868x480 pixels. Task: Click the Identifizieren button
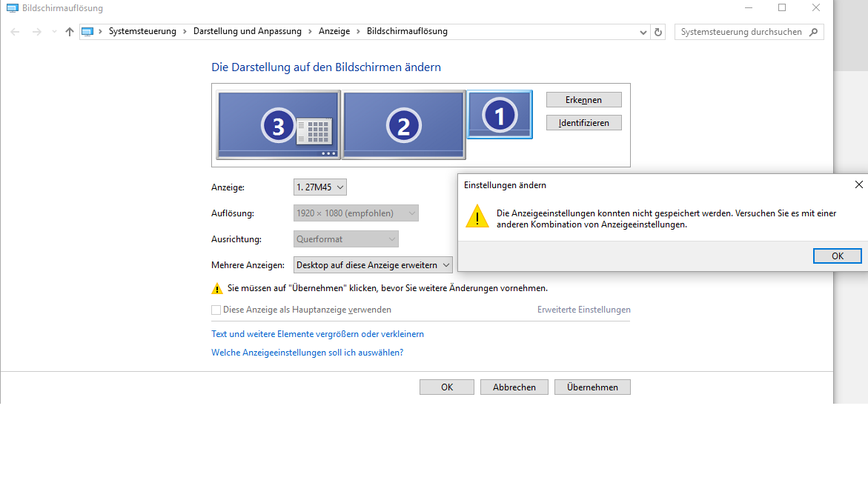(583, 123)
